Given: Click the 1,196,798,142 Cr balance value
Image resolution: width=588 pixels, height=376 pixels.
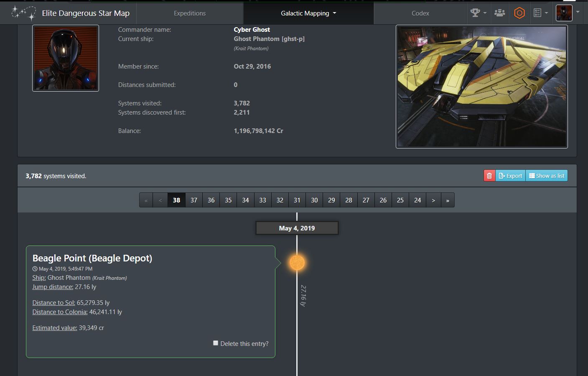Looking at the screenshot, I should 258,130.
